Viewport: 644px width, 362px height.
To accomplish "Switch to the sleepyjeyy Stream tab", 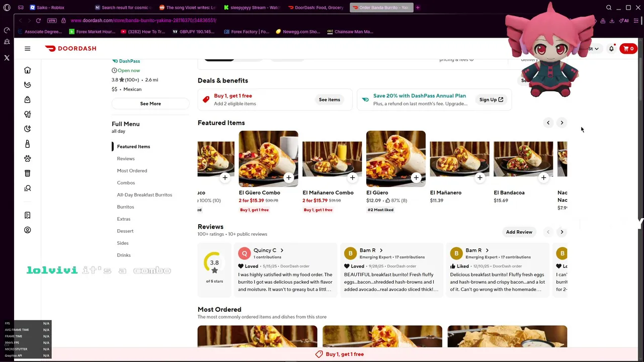I will [252, 8].
